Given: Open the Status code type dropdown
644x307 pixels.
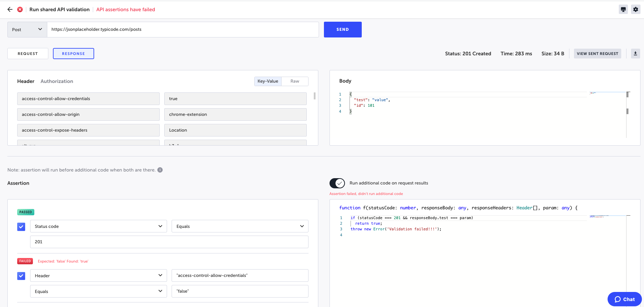Looking at the screenshot, I should click(x=98, y=226).
